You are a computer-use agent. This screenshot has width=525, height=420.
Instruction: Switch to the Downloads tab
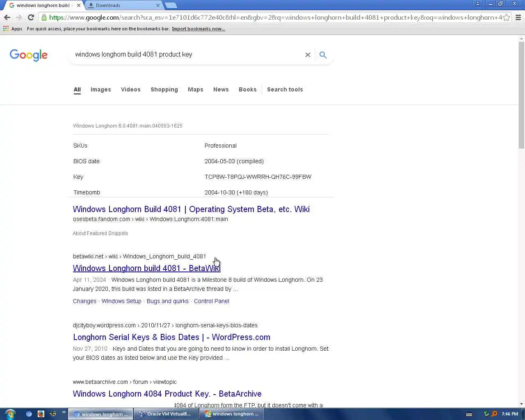click(x=123, y=5)
